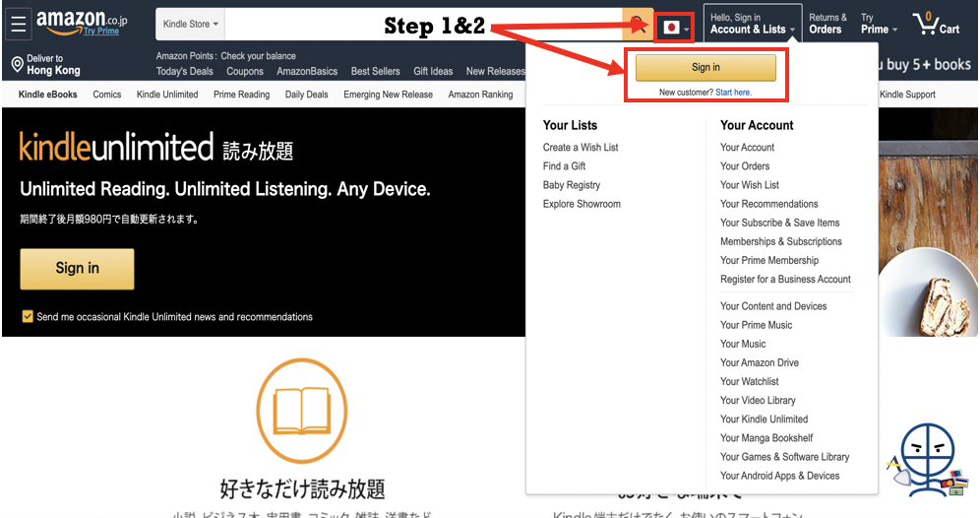Select the Comics tab
The height and width of the screenshot is (518, 980).
pos(107,95)
